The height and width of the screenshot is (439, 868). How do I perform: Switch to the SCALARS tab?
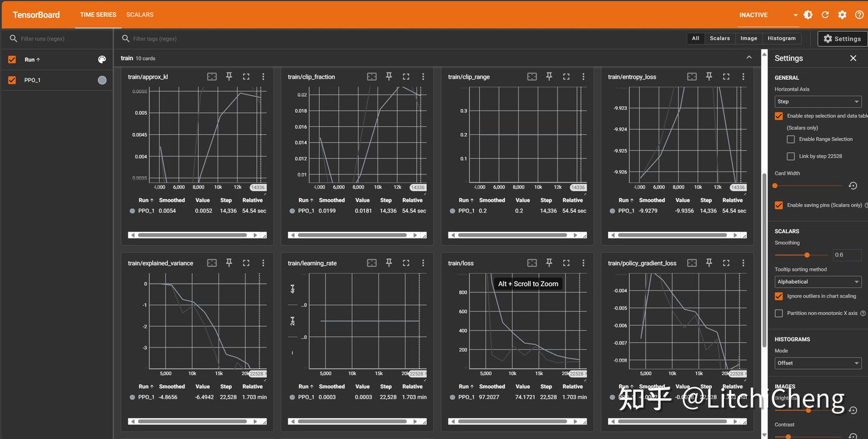140,14
